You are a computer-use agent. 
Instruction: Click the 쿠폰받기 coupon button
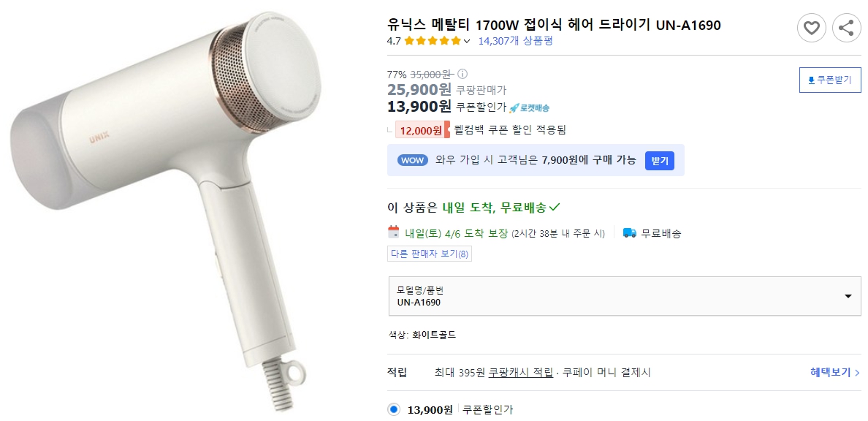[830, 79]
